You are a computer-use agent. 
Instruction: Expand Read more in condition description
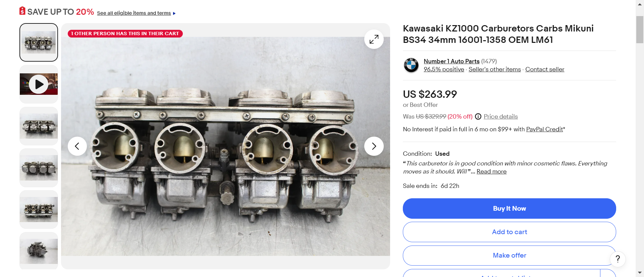point(491,171)
